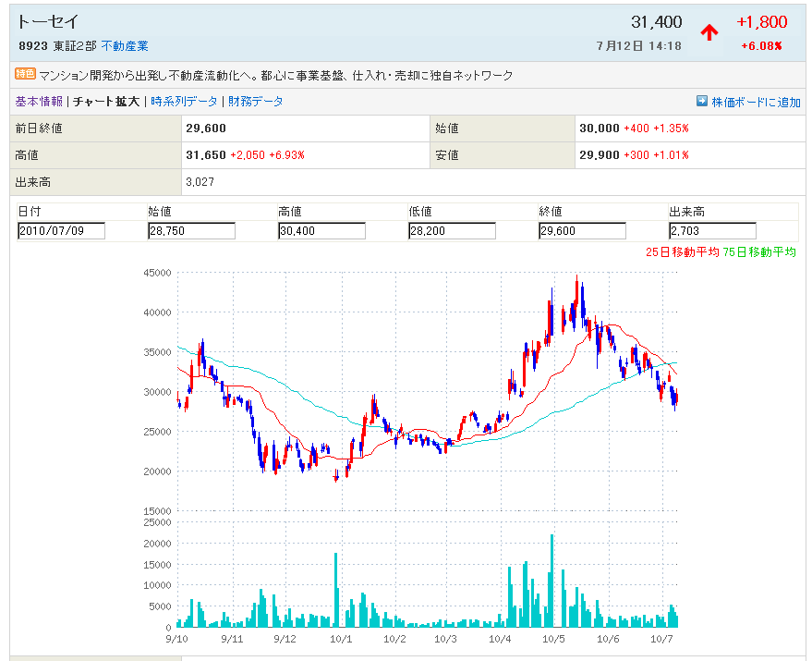This screenshot has width=812, height=661.
Task: Open the 財務データ link
Action: coord(256,102)
